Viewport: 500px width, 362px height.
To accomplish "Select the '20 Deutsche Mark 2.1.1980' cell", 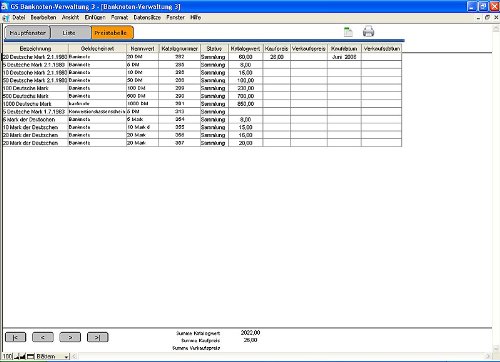I will point(35,57).
